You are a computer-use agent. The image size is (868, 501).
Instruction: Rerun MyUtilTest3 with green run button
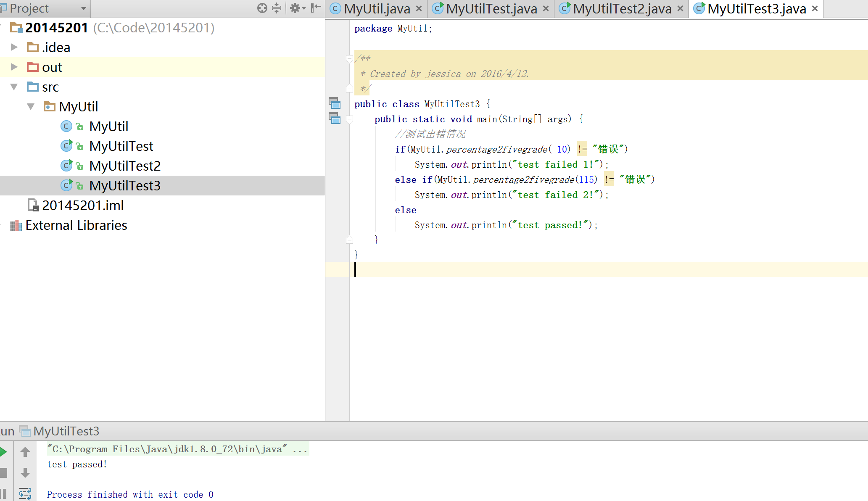click(x=3, y=452)
